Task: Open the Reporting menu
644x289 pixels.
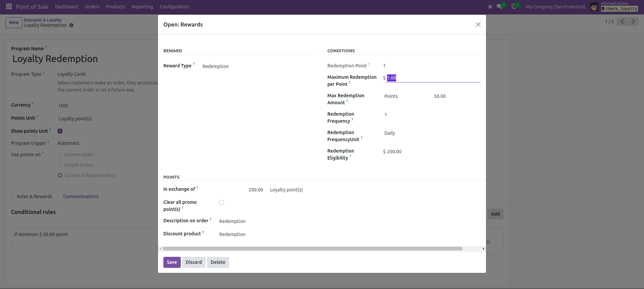Action: [x=142, y=7]
